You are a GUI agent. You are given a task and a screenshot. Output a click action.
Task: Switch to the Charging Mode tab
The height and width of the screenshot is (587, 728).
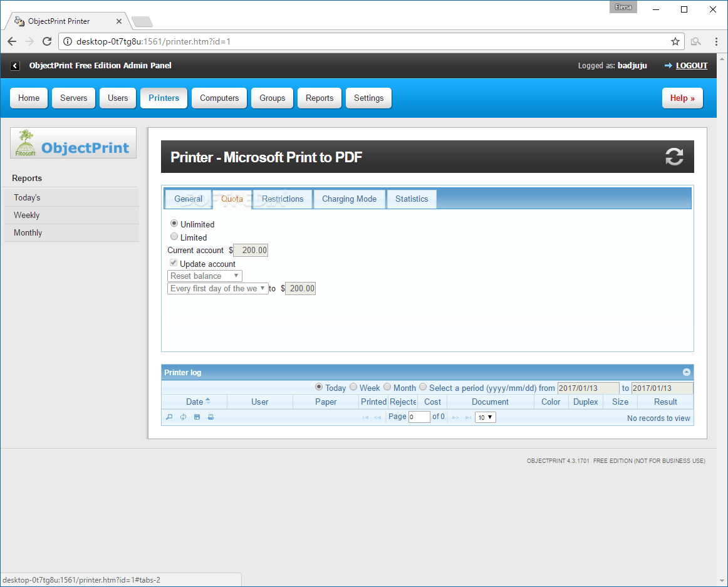(x=349, y=199)
